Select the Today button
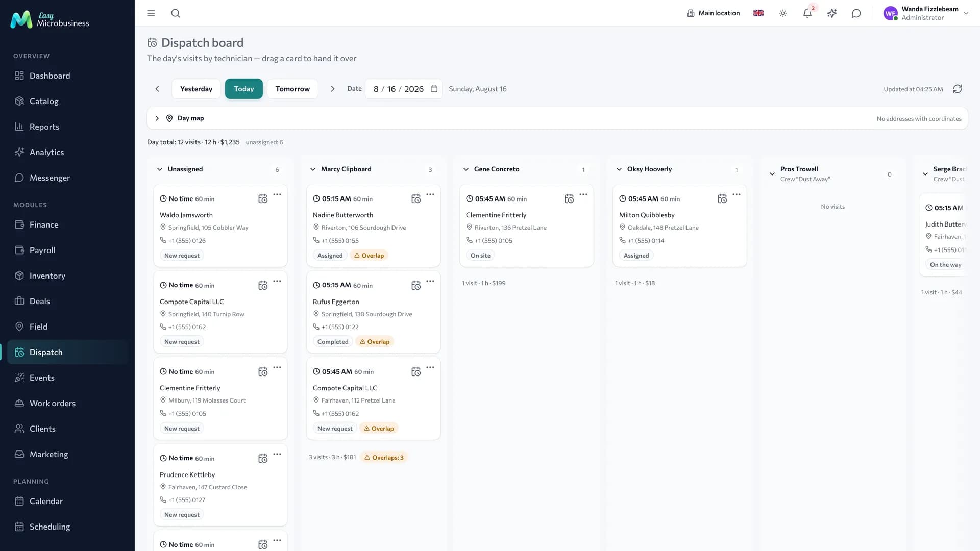This screenshot has width=980, height=551. [x=244, y=89]
